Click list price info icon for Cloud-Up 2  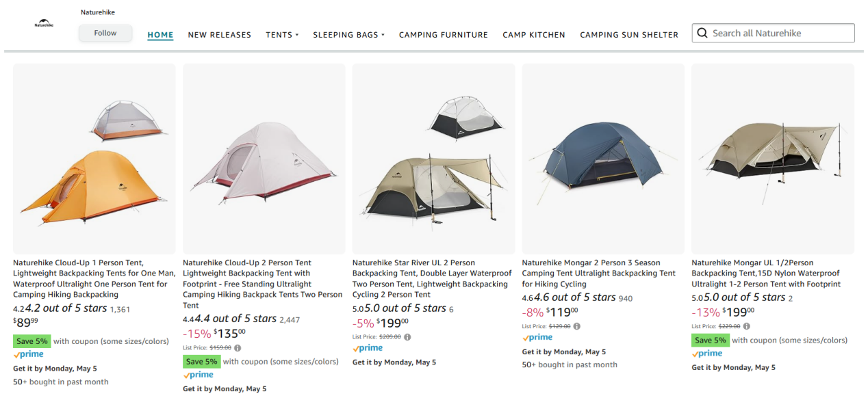[238, 348]
